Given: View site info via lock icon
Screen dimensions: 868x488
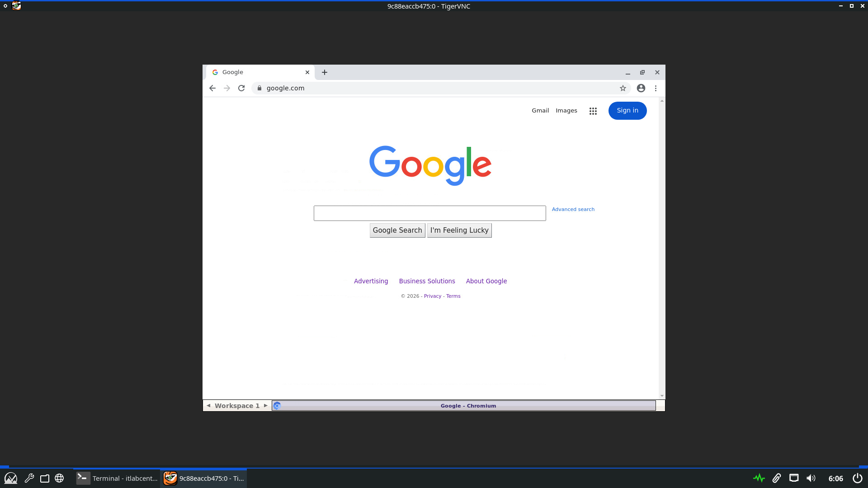Looking at the screenshot, I should tap(259, 88).
